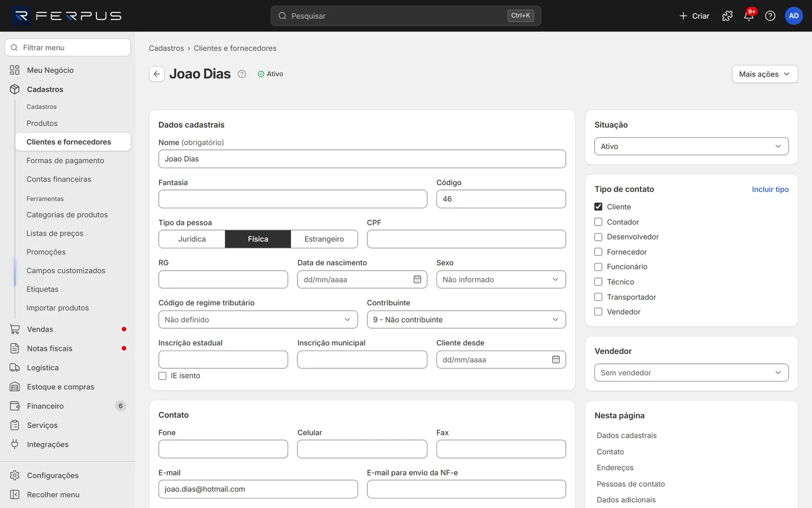Open the notifications bell

point(749,16)
